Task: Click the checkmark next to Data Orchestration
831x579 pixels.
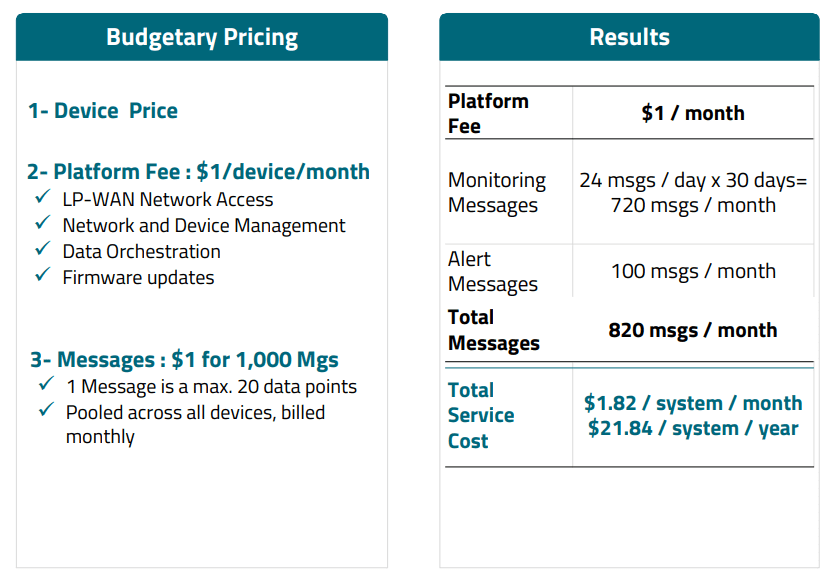Action: tap(42, 249)
